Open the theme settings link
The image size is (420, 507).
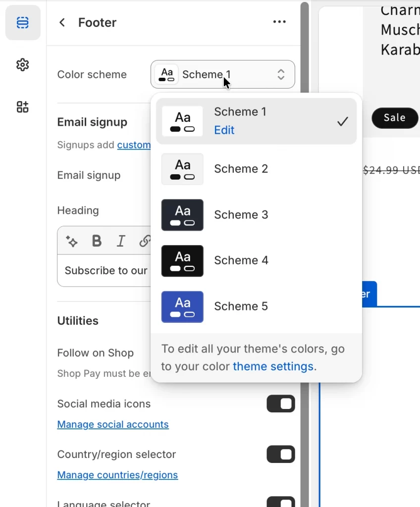click(273, 366)
